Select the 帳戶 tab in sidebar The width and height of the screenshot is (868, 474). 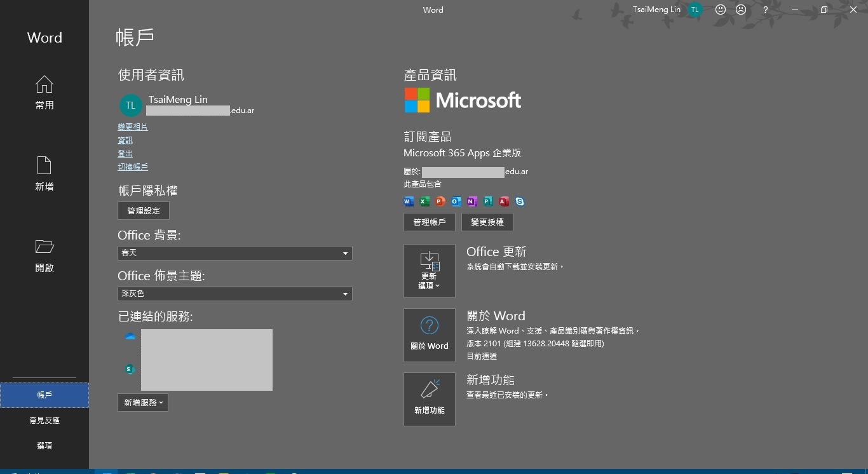[44, 395]
